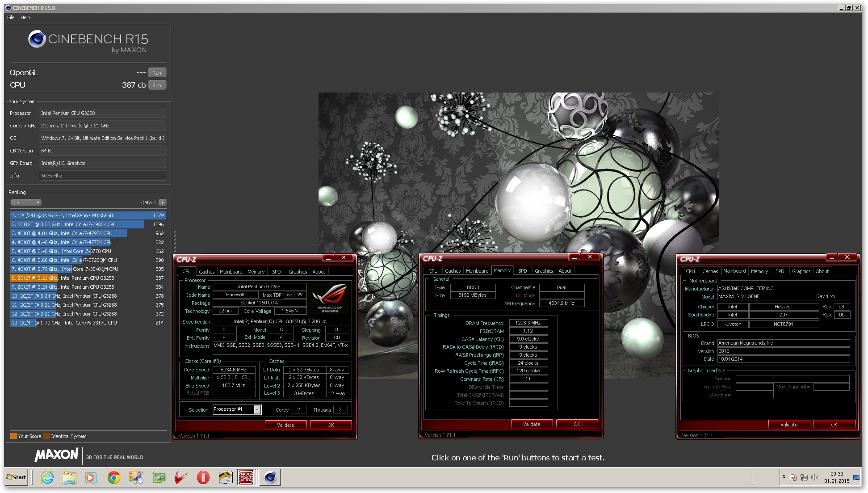Click the Processor field Intel Pentium CPU G3258
Image resolution: width=868 pixels, height=493 pixels.
point(103,113)
